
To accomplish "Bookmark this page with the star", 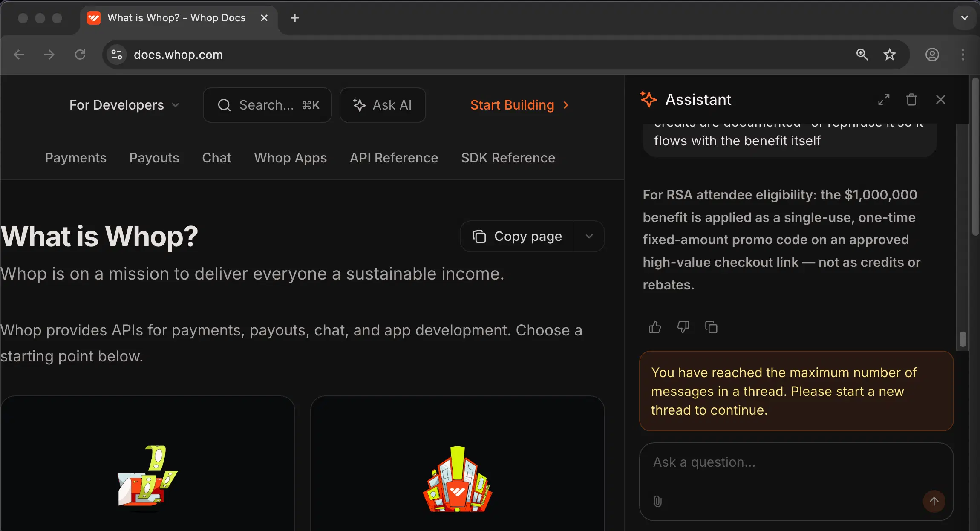I will coord(889,55).
